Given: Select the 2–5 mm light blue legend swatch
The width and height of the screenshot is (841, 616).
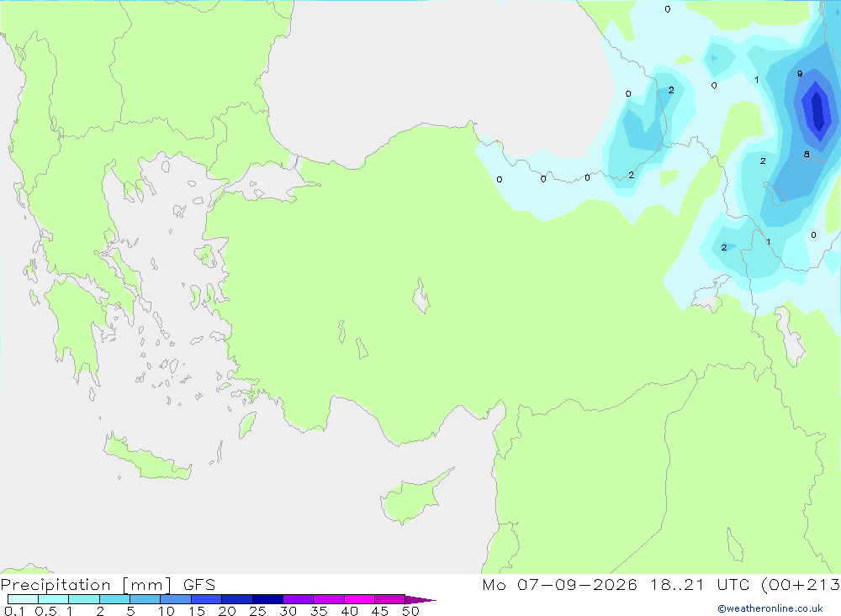Looking at the screenshot, I should pyautogui.click(x=114, y=599).
